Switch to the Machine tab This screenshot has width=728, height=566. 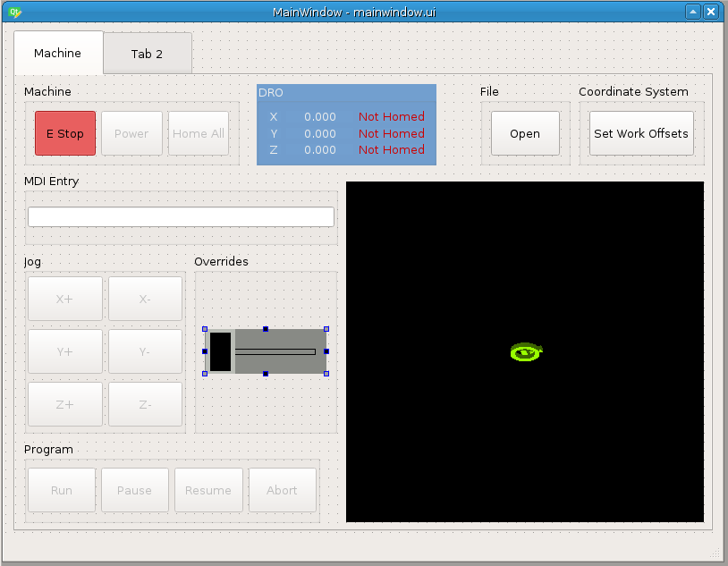pyautogui.click(x=58, y=53)
